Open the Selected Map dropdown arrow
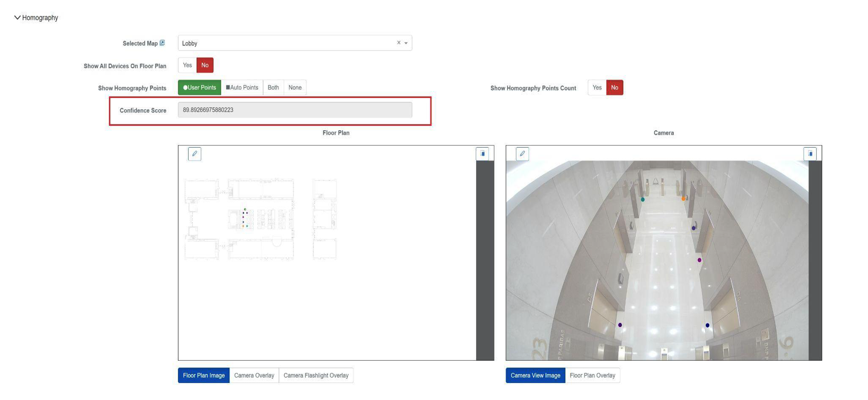Image resolution: width=868 pixels, height=400 pixels. click(x=406, y=43)
